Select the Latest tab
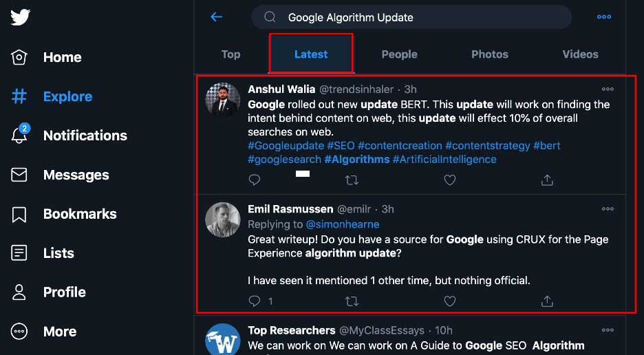644x355 pixels. (x=311, y=54)
